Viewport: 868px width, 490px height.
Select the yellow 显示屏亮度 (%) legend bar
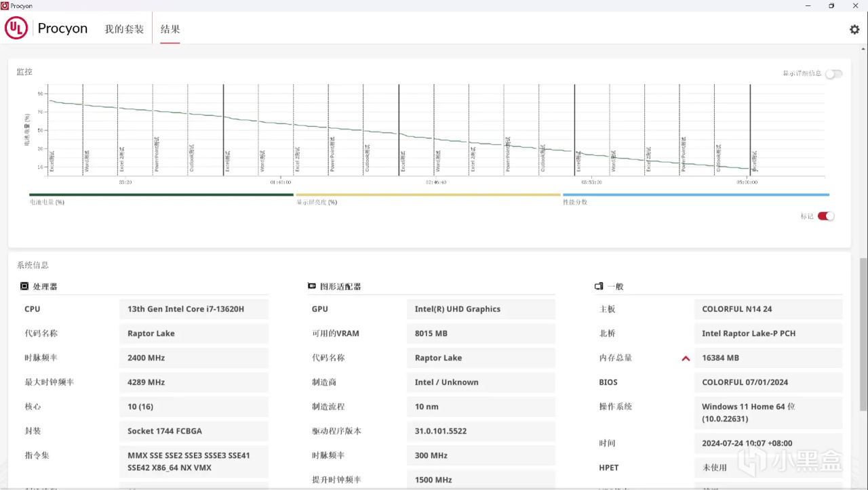tap(428, 195)
